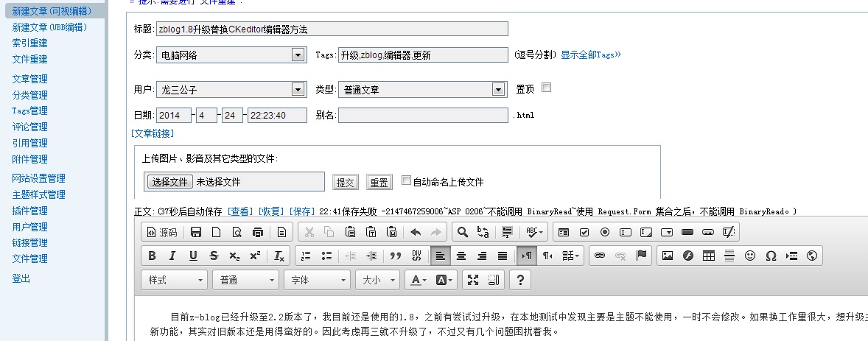Click the Replace icon in toolbar
This screenshot has height=341, width=868.
pyautogui.click(x=483, y=233)
